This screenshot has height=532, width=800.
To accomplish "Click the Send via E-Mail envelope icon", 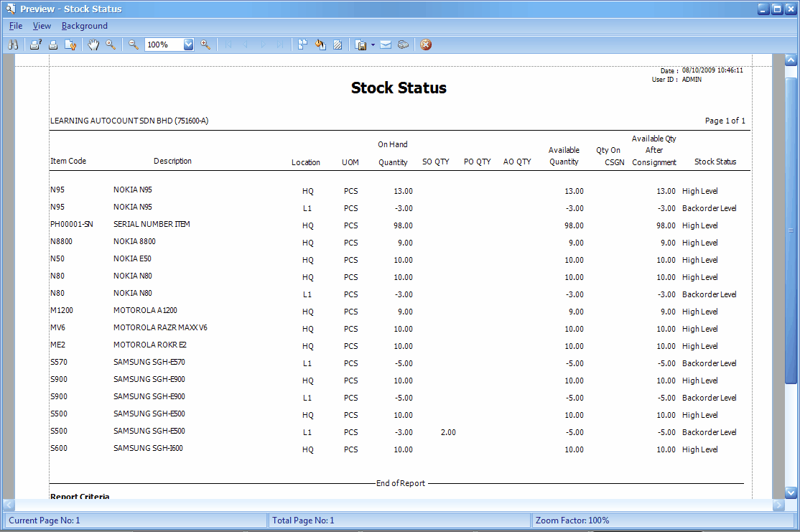I will 386,45.
